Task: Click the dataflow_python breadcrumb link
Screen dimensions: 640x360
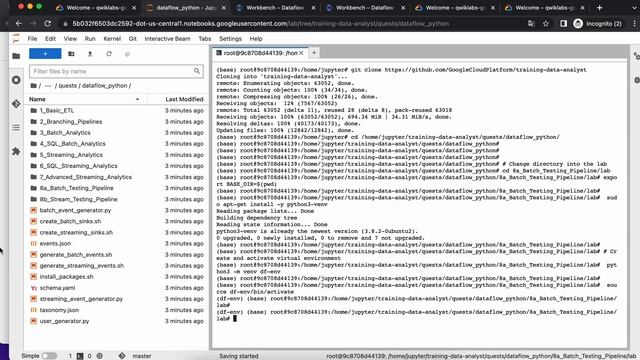Action: click(105, 86)
